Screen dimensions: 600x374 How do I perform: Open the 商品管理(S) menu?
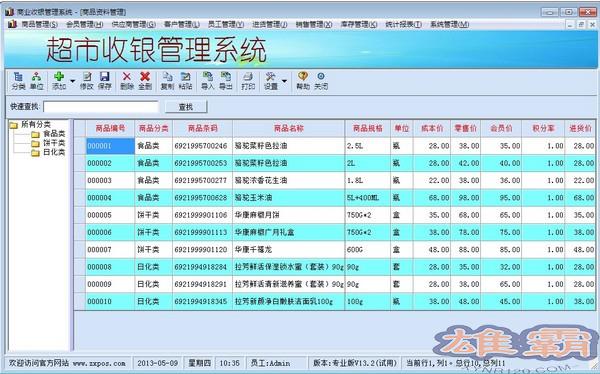tap(39, 24)
